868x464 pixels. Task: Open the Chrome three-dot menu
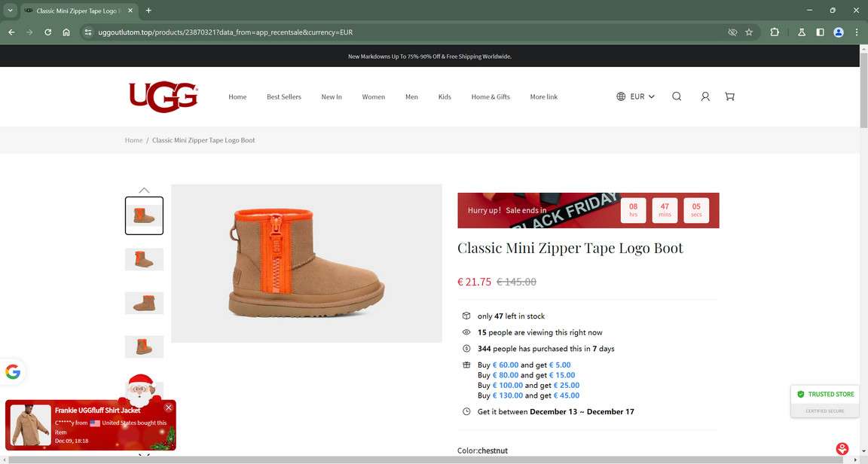point(857,32)
